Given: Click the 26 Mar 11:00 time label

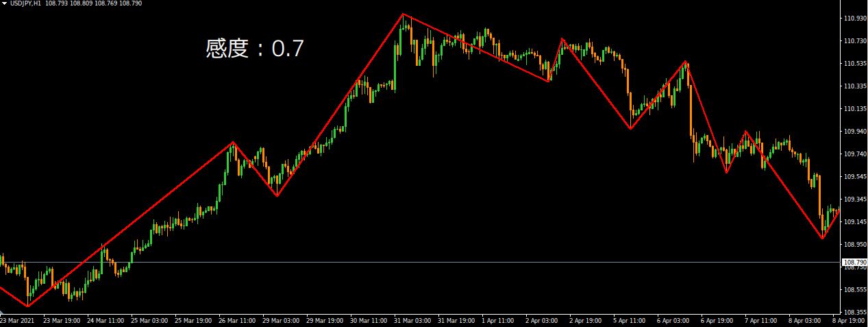Looking at the screenshot, I should pos(237,321).
